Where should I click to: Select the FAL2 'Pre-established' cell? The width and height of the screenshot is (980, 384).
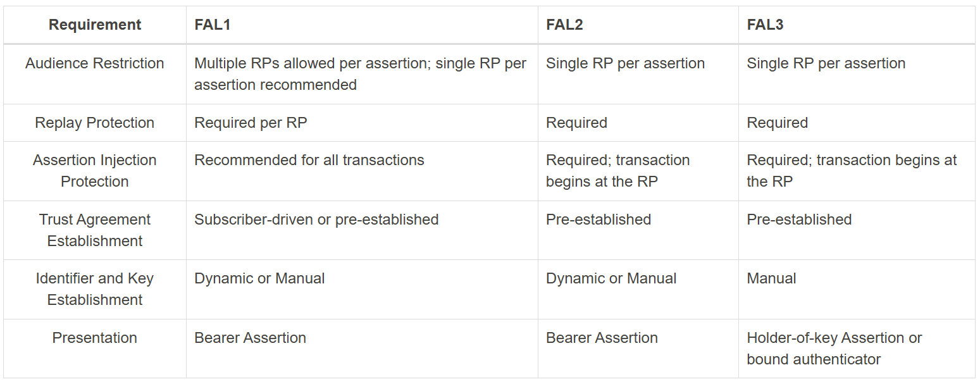click(599, 220)
